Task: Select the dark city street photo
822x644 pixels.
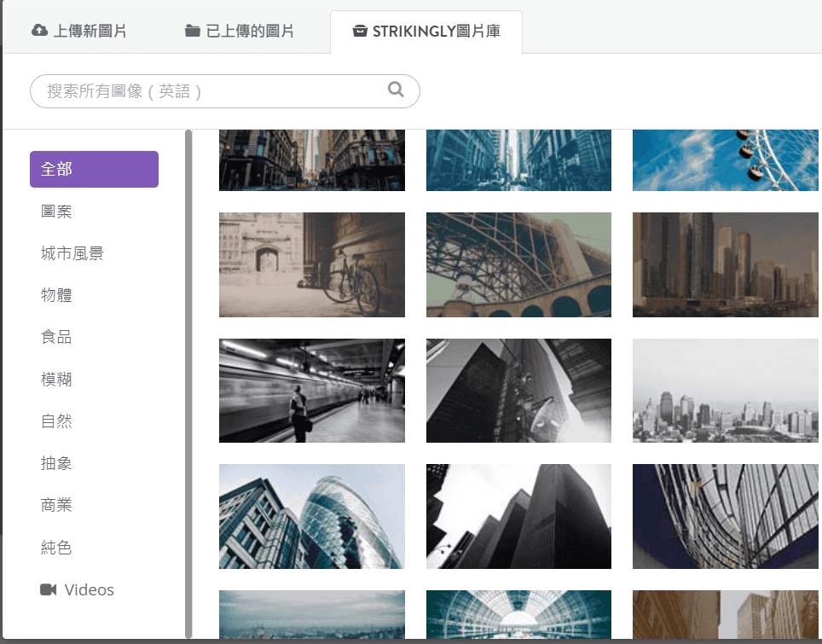Action: tap(312, 160)
